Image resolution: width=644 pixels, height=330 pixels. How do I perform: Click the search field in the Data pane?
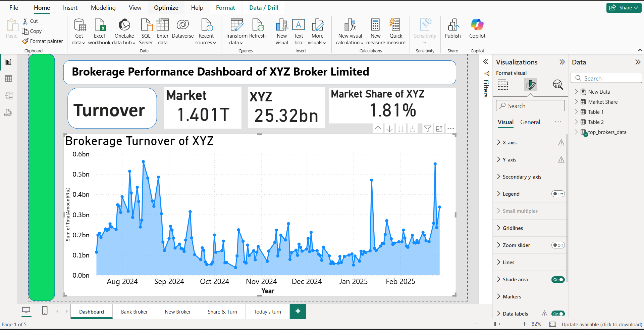(606, 78)
